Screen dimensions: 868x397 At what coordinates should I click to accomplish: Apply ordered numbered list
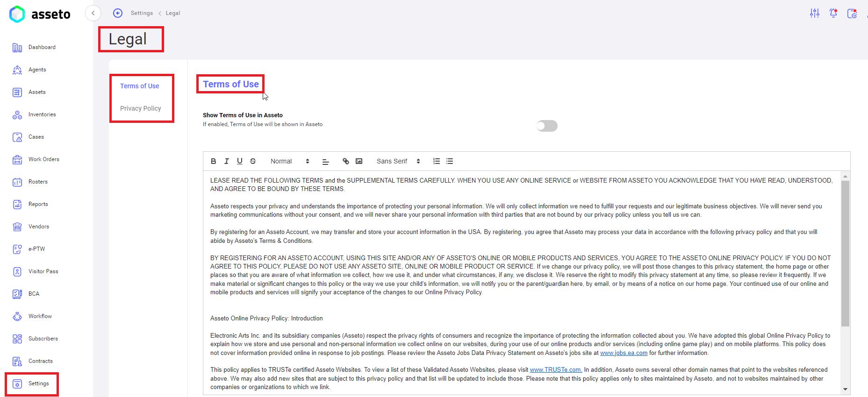click(x=437, y=161)
